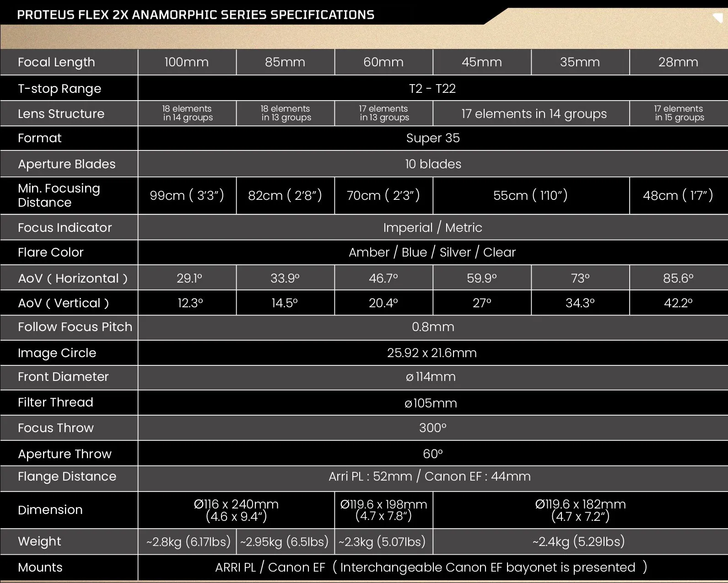
Task: Select the 'Arri PL : 52mm / Canon EF : 44mm' value
Action: (430, 476)
